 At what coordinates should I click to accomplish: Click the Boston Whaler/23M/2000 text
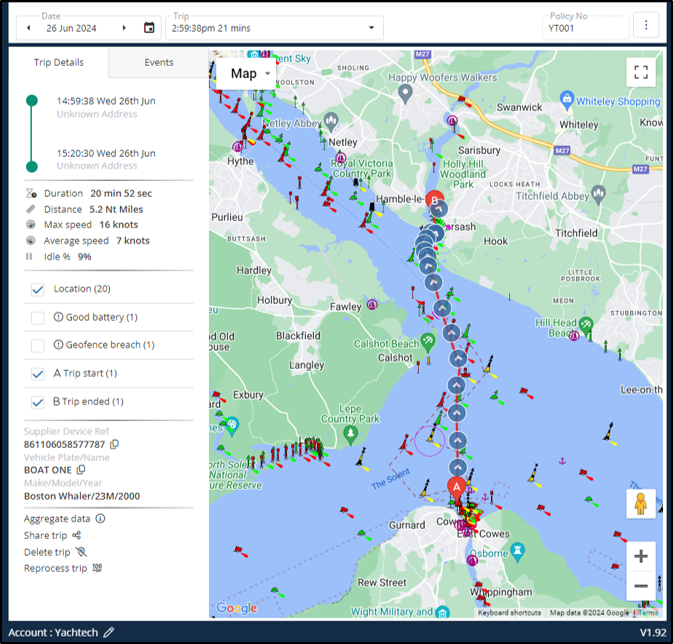[82, 496]
